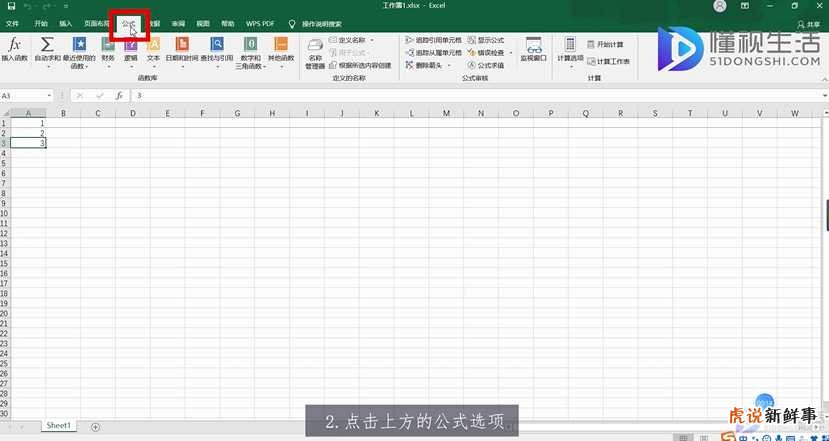
Task: Switch to the Insert (插入) tab
Action: tap(66, 24)
